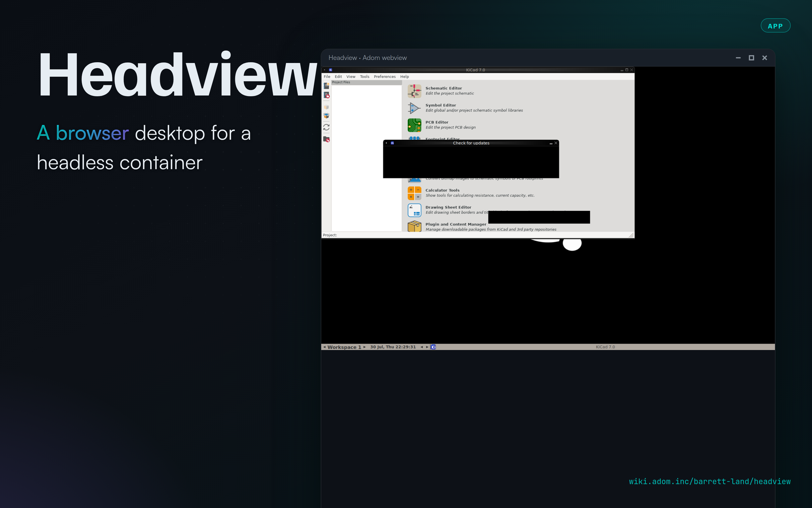The image size is (812, 508).
Task: Click the Ki icon in Check for updates title bar
Action: (x=392, y=143)
